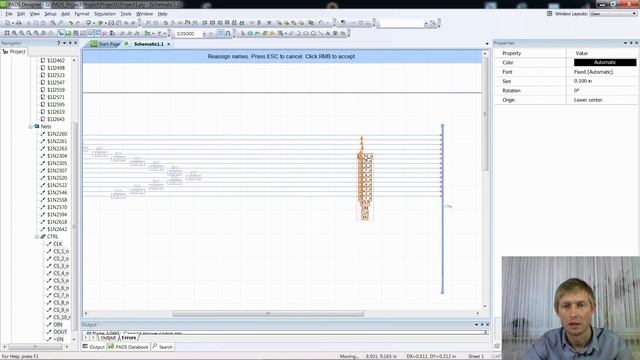Click the Size value 0.100 in
Image resolution: width=640 pixels, height=360 pixels.
pyautogui.click(x=583, y=81)
